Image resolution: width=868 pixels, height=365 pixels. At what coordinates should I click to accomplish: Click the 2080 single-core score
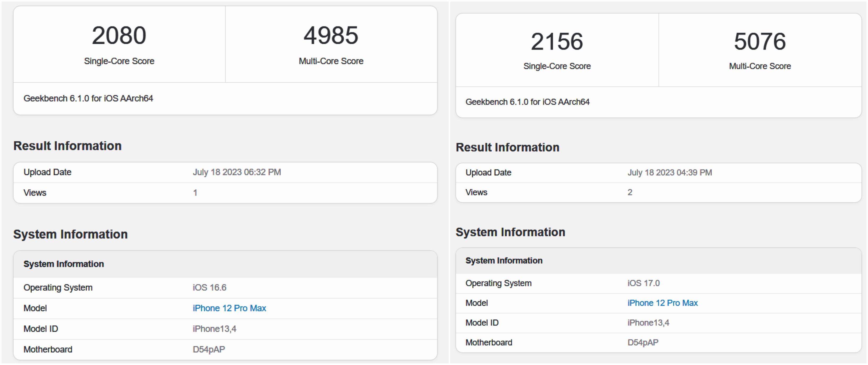[119, 36]
